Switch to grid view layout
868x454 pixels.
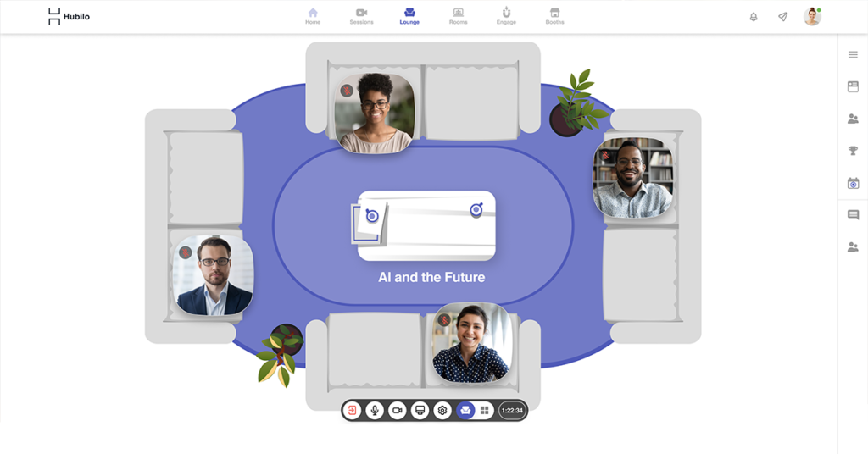coord(485,410)
